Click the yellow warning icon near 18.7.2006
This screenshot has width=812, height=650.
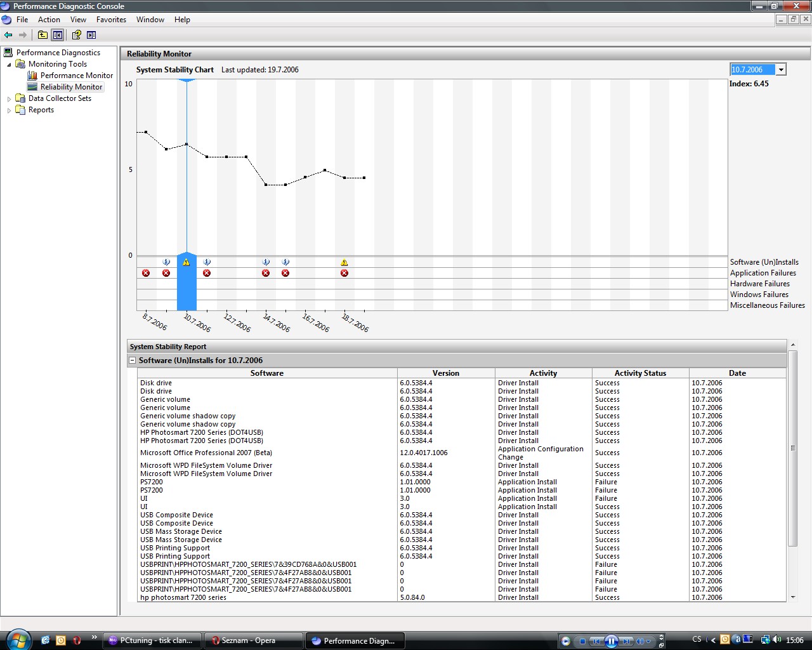(x=344, y=262)
